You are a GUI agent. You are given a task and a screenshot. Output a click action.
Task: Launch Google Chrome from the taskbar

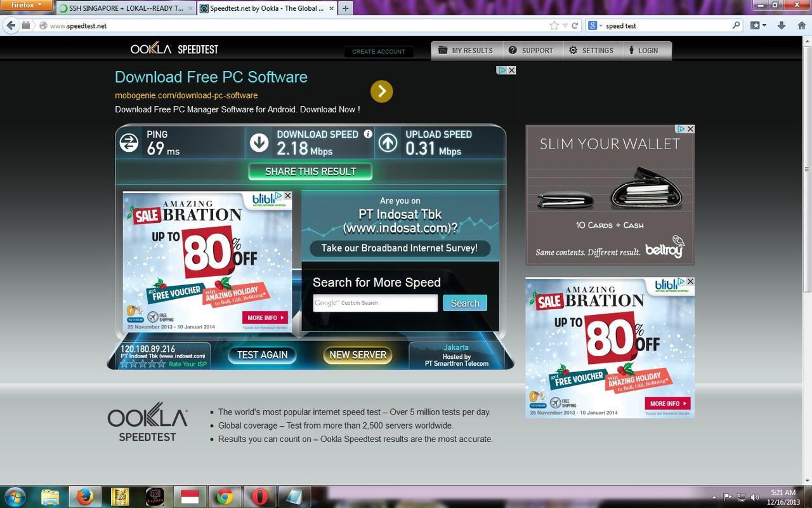(224, 497)
